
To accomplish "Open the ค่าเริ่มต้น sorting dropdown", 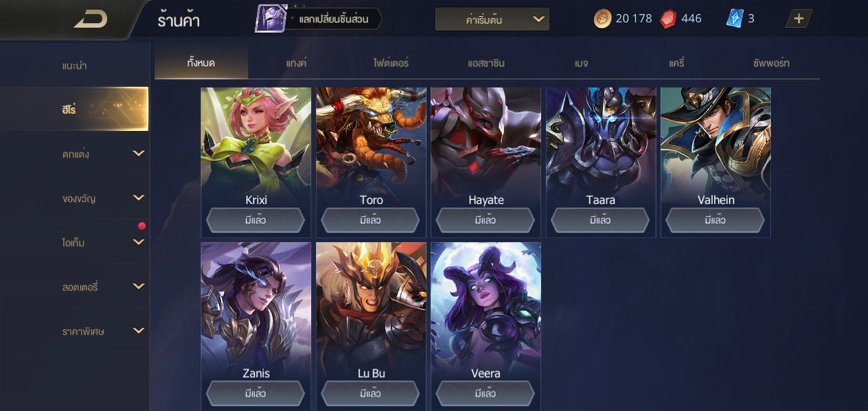I will pos(492,19).
